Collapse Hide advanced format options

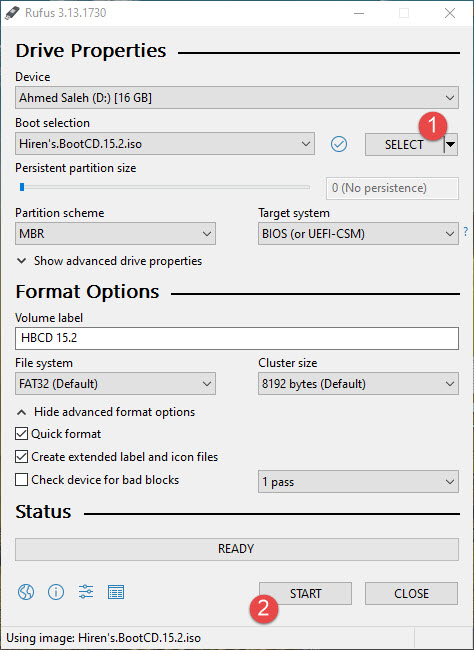coord(106,412)
